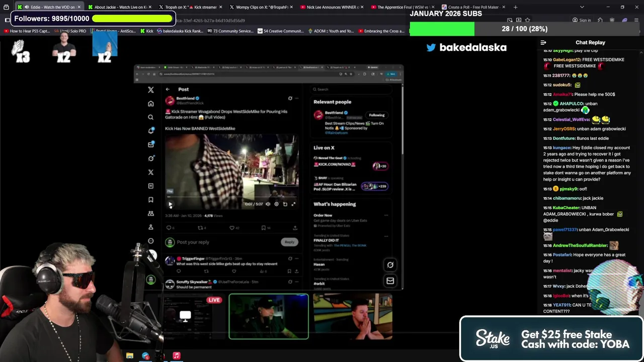Open the file folder in the taskbar
Screen dimensions: 644x362
click(130, 356)
